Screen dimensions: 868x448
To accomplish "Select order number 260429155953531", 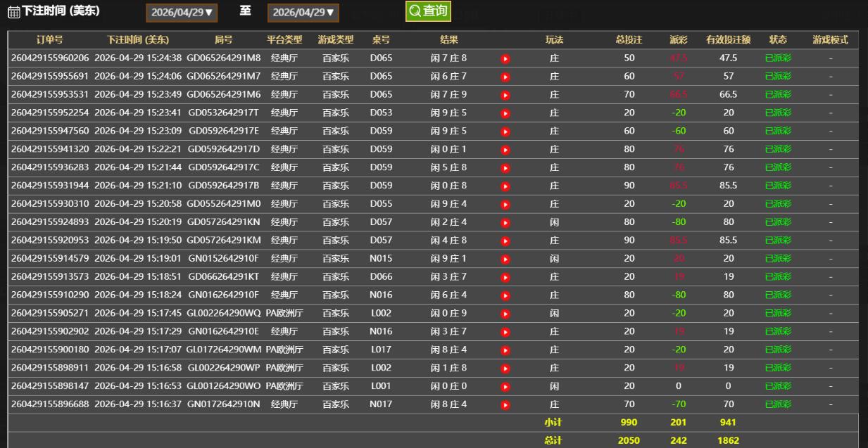I will (50, 95).
